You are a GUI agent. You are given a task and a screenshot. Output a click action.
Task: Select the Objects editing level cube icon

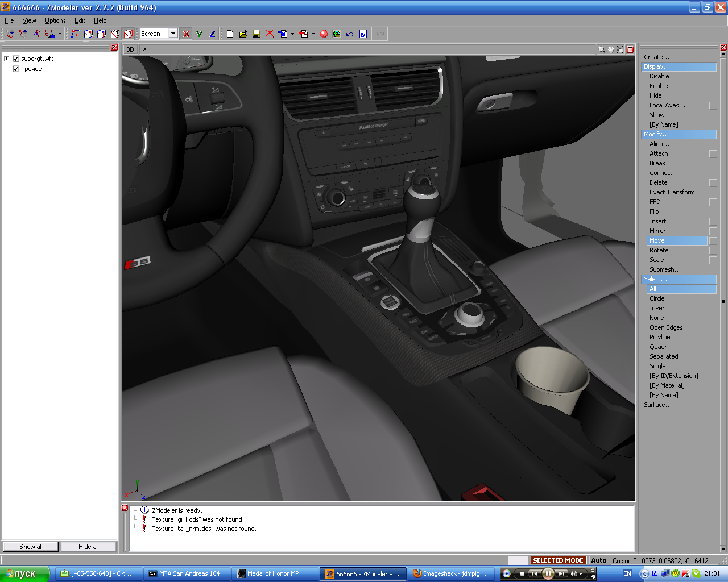point(115,34)
